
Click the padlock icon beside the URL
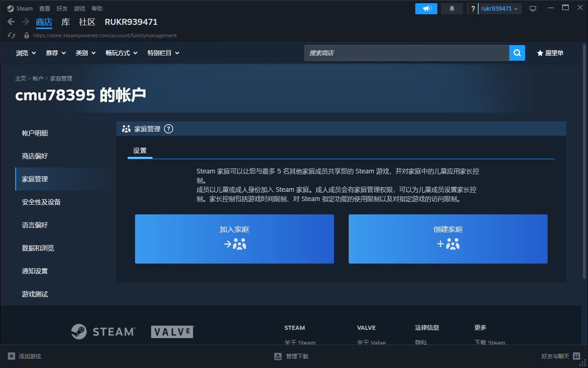(x=27, y=35)
